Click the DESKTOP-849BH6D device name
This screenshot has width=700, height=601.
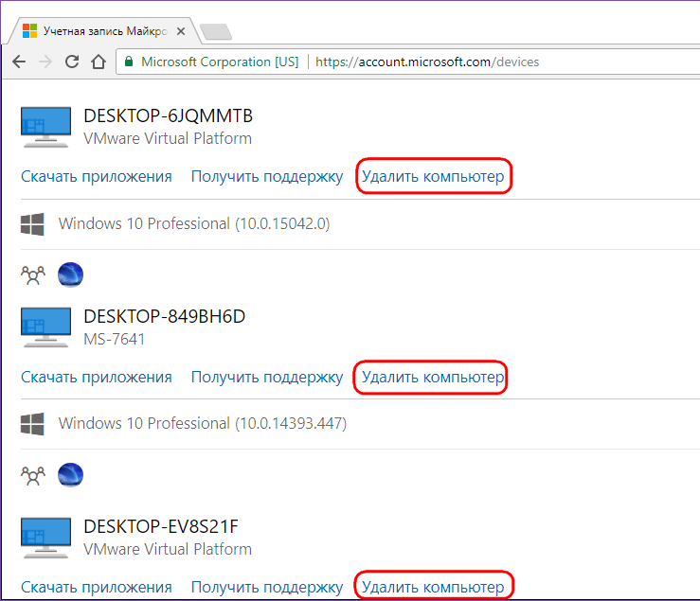click(x=164, y=316)
